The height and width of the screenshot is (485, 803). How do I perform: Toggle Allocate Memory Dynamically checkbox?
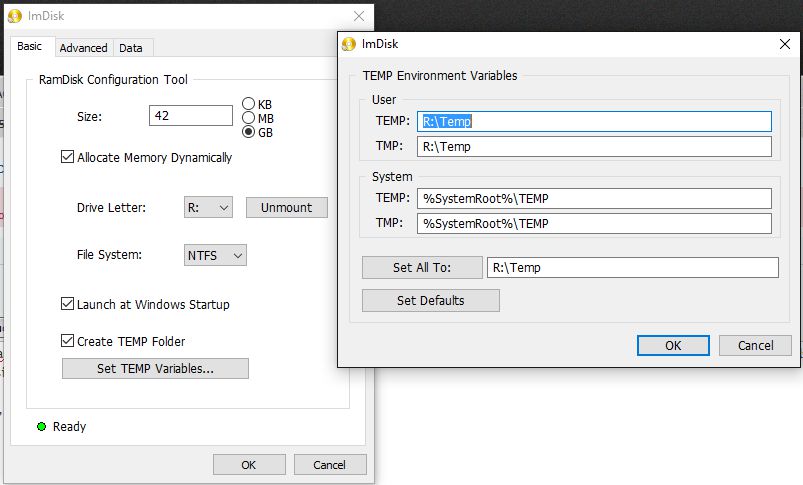[67, 157]
